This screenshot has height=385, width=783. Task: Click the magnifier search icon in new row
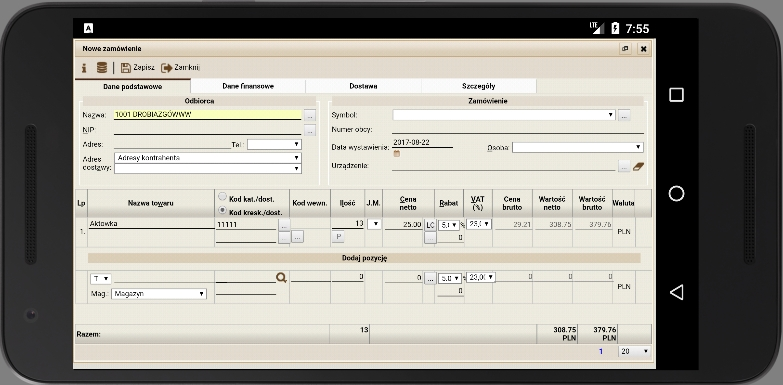click(x=282, y=278)
